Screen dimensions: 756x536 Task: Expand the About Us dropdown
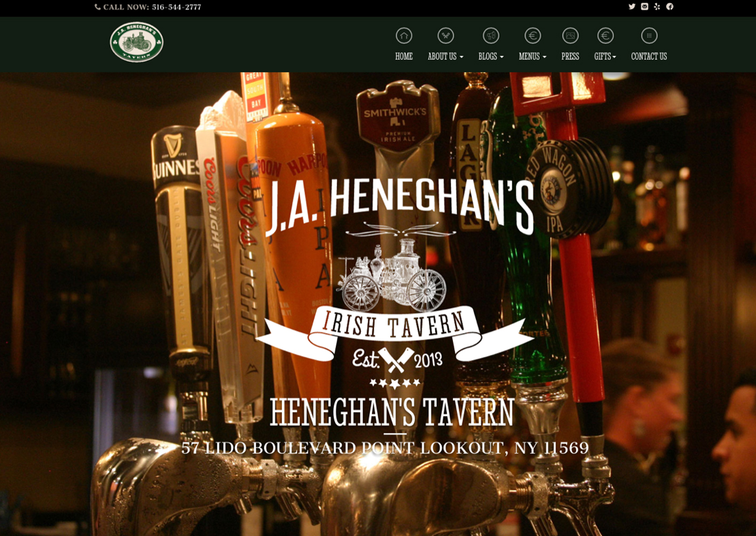pos(444,57)
